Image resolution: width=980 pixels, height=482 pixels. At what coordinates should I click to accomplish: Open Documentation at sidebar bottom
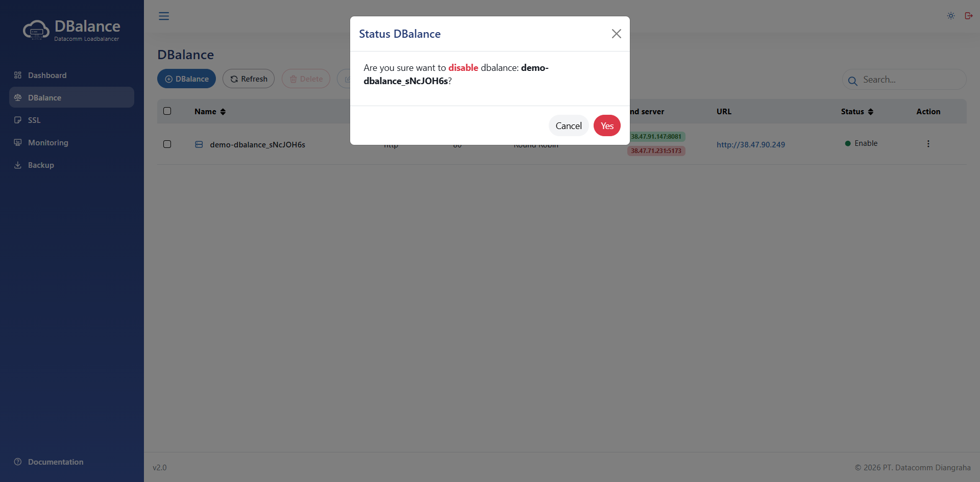[x=56, y=462]
